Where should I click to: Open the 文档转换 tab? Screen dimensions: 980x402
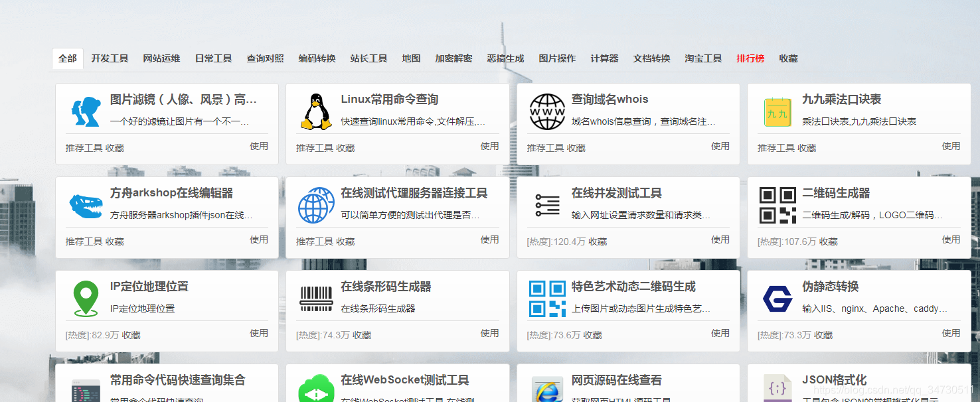[x=652, y=58]
